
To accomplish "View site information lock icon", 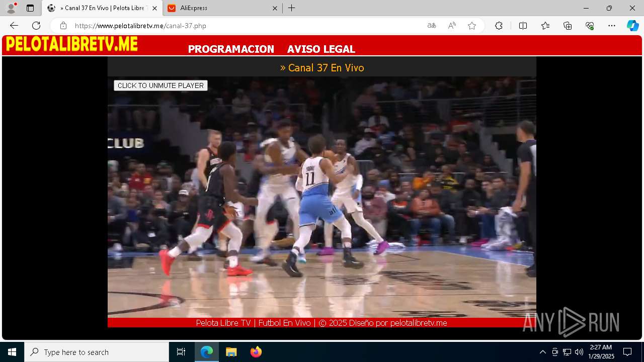I will (63, 26).
